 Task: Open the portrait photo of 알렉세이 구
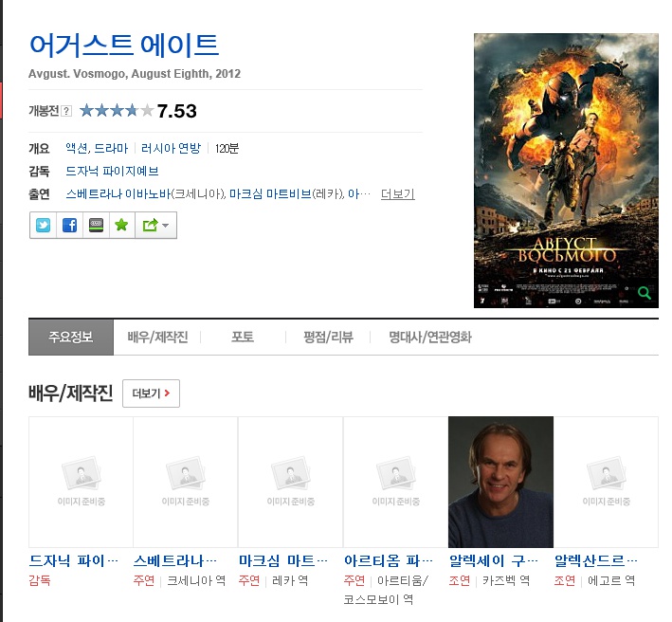point(499,482)
